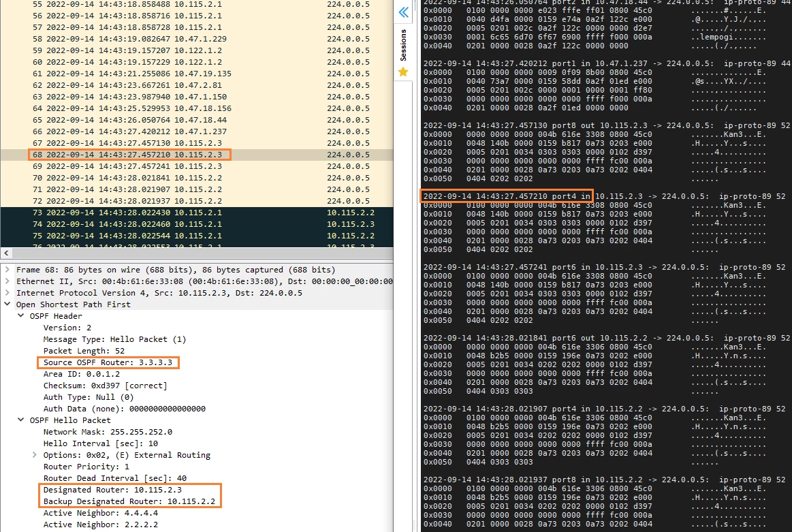Click the packet list scroll-left arrow
792x532 pixels.
(6, 253)
